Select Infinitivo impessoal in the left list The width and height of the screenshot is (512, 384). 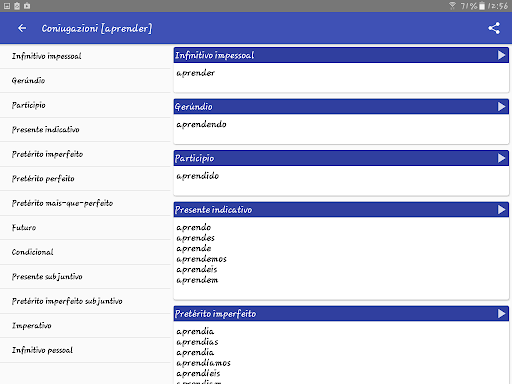[x=85, y=56]
